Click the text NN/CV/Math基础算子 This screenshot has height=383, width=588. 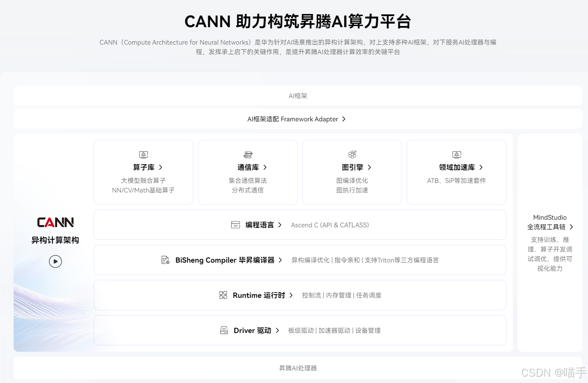click(143, 190)
